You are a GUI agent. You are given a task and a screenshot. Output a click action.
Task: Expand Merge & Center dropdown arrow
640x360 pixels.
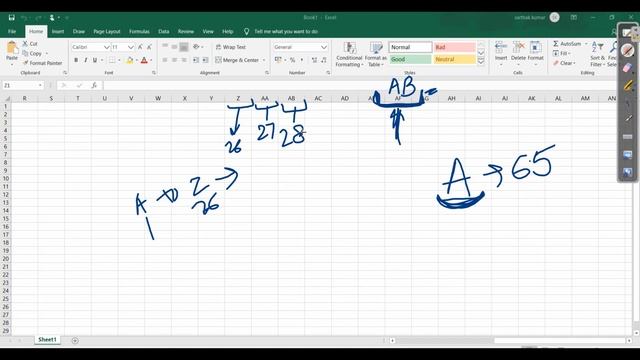[x=264, y=60]
